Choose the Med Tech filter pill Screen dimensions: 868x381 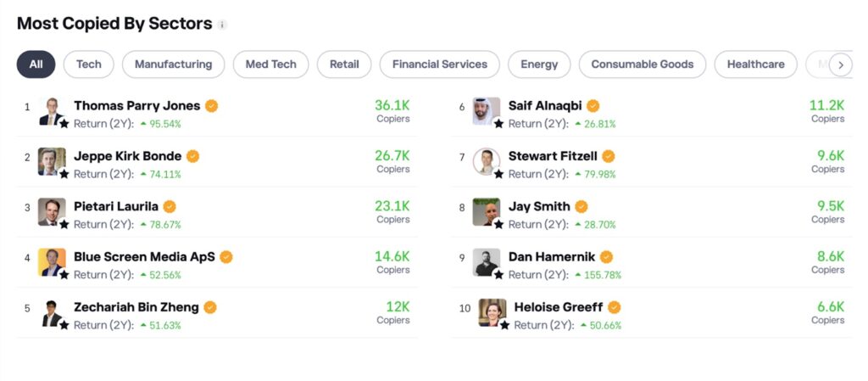[x=270, y=64]
